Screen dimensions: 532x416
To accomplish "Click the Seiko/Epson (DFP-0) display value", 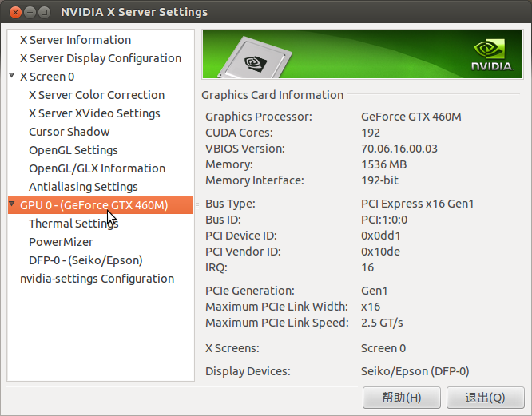I will [415, 371].
